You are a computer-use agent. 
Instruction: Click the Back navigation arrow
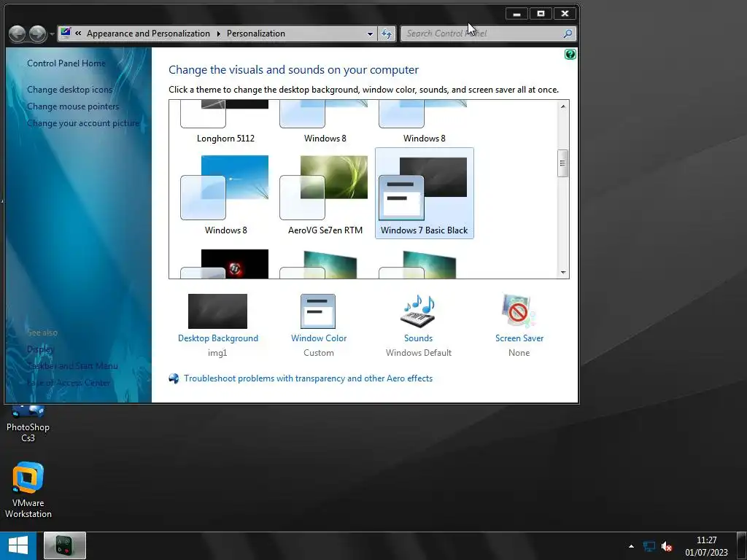pyautogui.click(x=18, y=34)
